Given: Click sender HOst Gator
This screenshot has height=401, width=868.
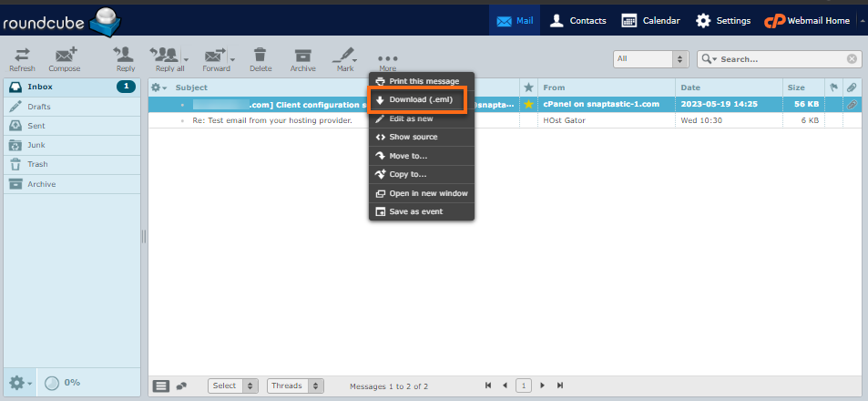Looking at the screenshot, I should (x=564, y=120).
